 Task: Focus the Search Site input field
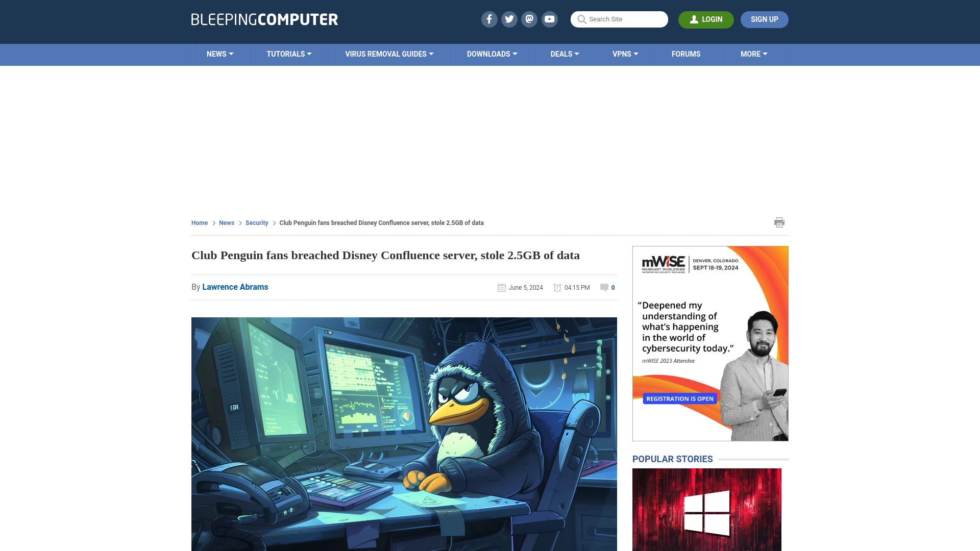(619, 19)
